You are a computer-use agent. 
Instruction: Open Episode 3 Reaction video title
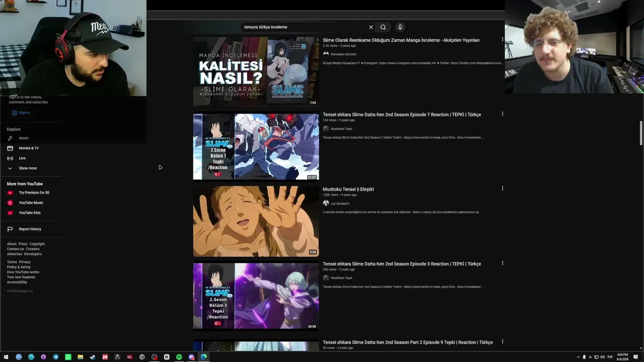[402, 264]
